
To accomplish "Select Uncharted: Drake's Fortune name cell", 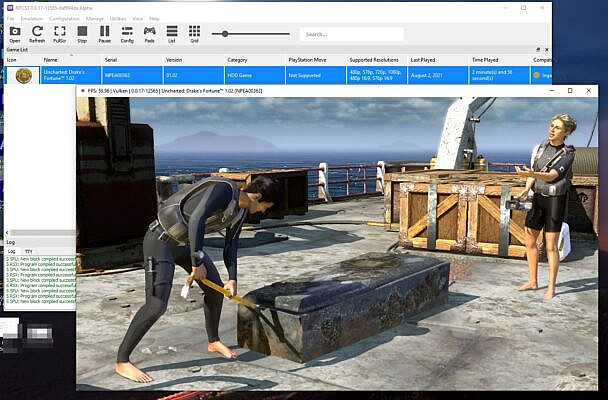I will click(71, 75).
